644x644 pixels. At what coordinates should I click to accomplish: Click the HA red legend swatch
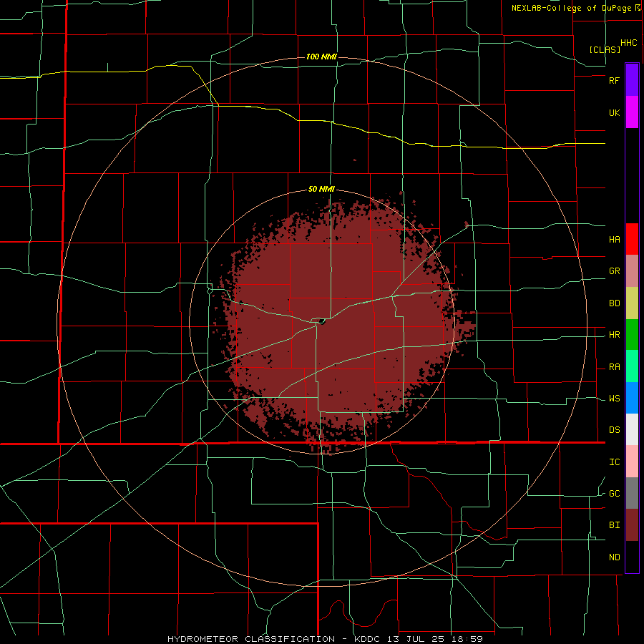pos(632,239)
